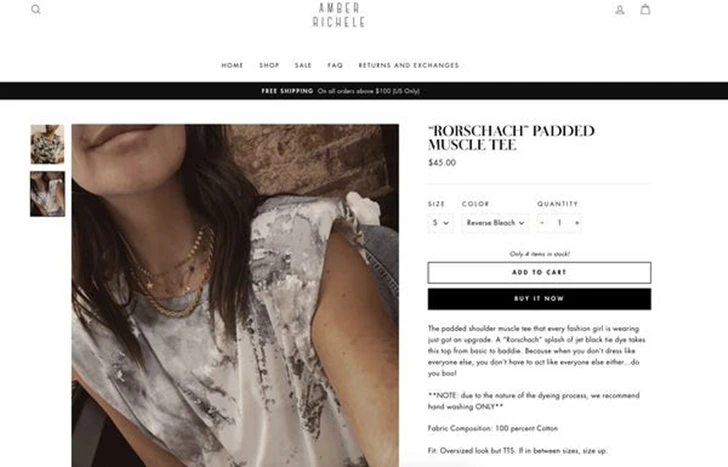Open the account profile icon
The image size is (728, 467).
pyautogui.click(x=619, y=9)
